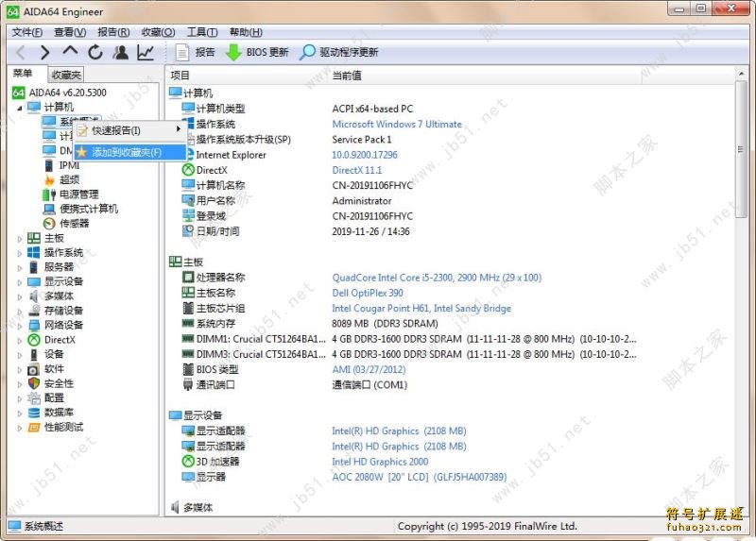Open the 帮助(H) menu
756x541 pixels.
(246, 32)
